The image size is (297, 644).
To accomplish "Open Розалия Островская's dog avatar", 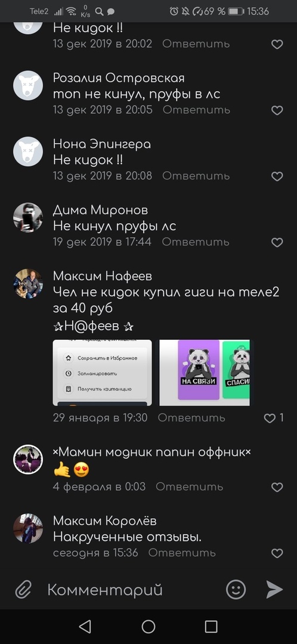I will [28, 85].
